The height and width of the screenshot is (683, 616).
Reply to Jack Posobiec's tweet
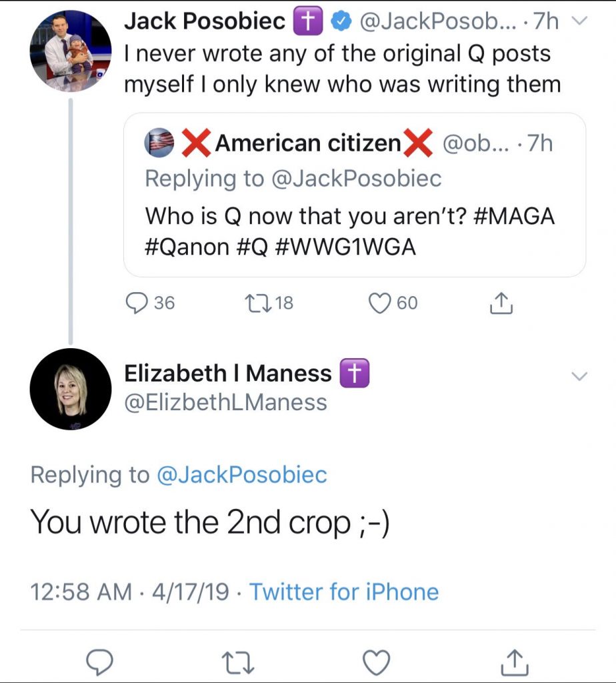138,303
